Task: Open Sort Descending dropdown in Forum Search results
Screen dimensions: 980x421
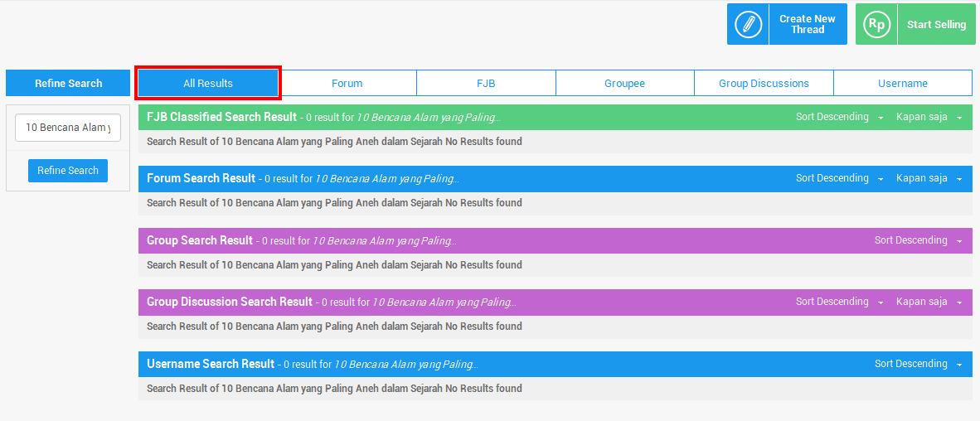Action: 839,178
